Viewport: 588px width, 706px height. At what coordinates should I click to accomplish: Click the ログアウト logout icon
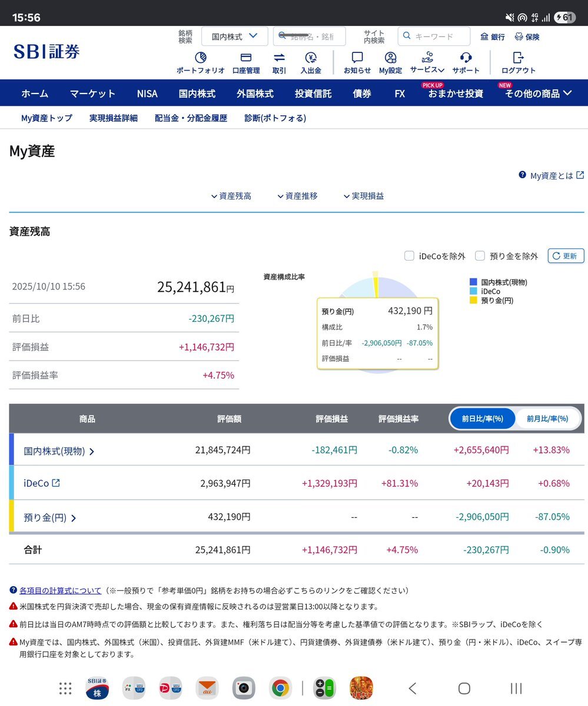(518, 58)
